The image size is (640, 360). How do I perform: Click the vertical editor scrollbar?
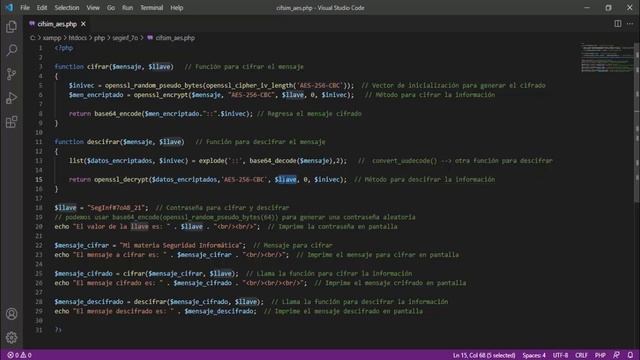coord(637,122)
